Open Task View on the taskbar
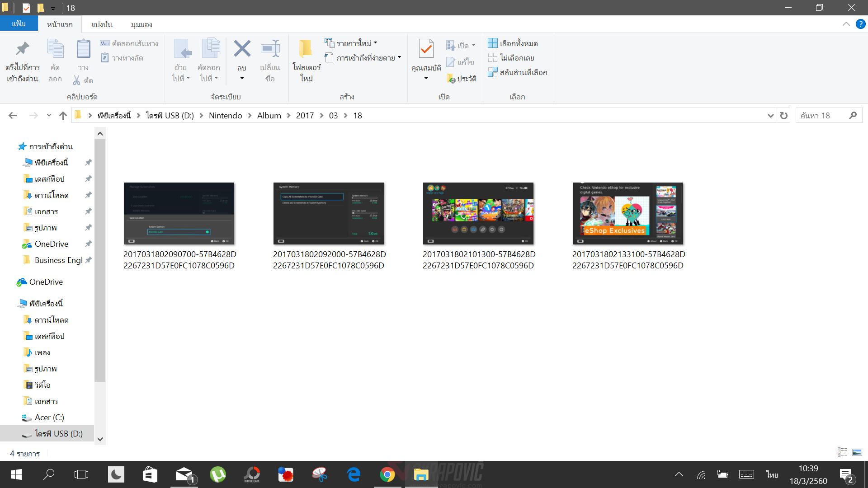The image size is (868, 488). point(81,474)
